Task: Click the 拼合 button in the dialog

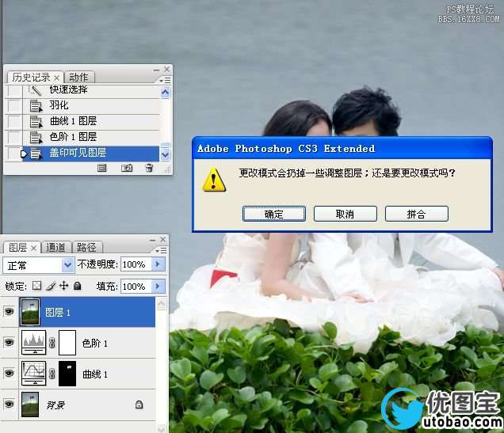Action: (x=417, y=214)
